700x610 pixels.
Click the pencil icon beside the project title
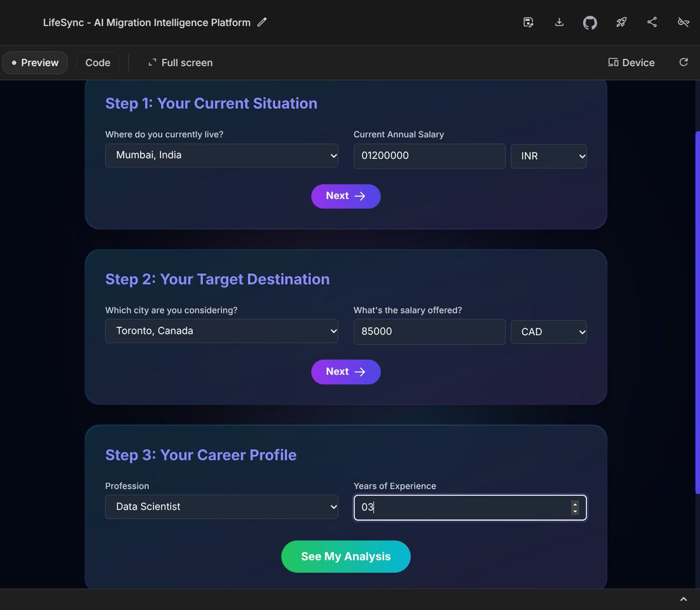[261, 22]
